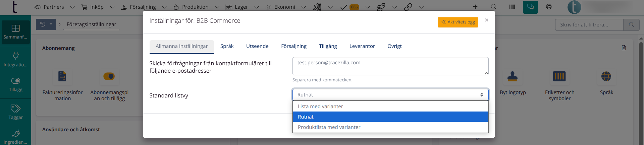Click the filter field Skriv för att filtrera
Screen dimensions: 644x145
(589, 25)
